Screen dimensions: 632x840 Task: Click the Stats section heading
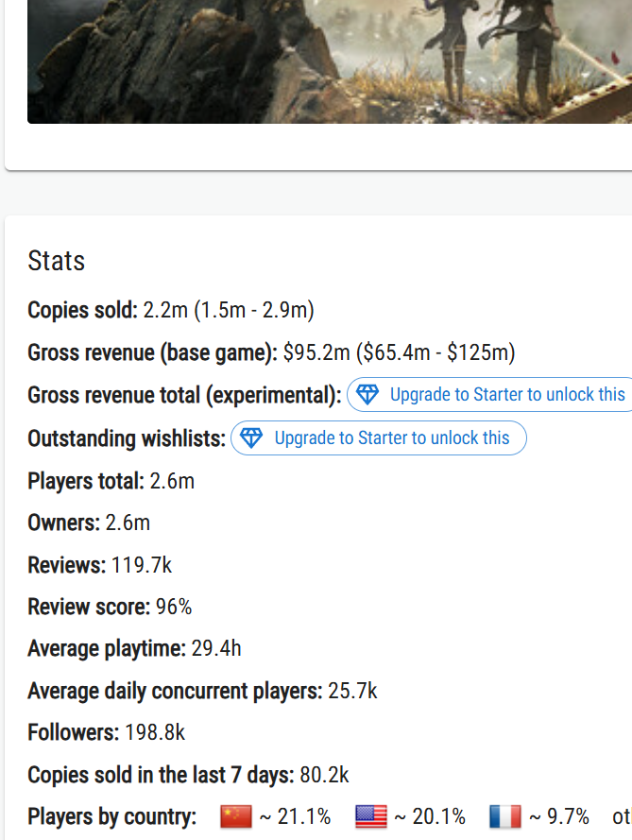57,261
